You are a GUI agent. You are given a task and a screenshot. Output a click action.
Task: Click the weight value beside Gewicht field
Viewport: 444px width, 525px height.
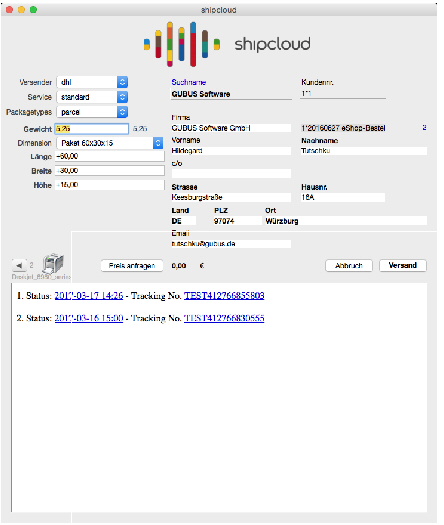140,129
